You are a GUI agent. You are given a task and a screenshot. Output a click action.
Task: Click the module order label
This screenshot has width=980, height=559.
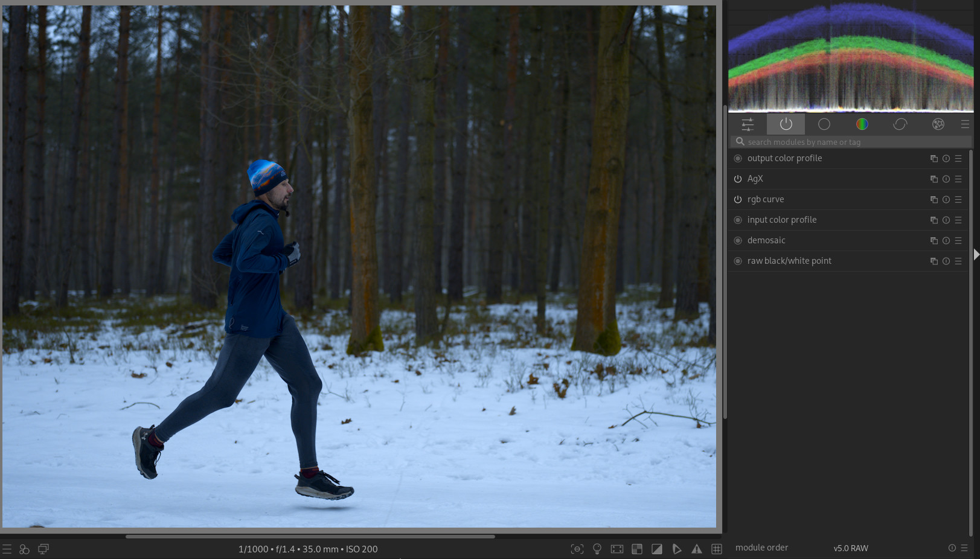[762, 548]
